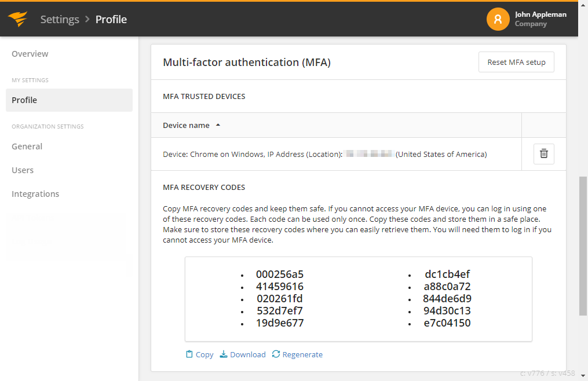
Task: Click the SolarWinds logo icon
Action: [x=17, y=19]
